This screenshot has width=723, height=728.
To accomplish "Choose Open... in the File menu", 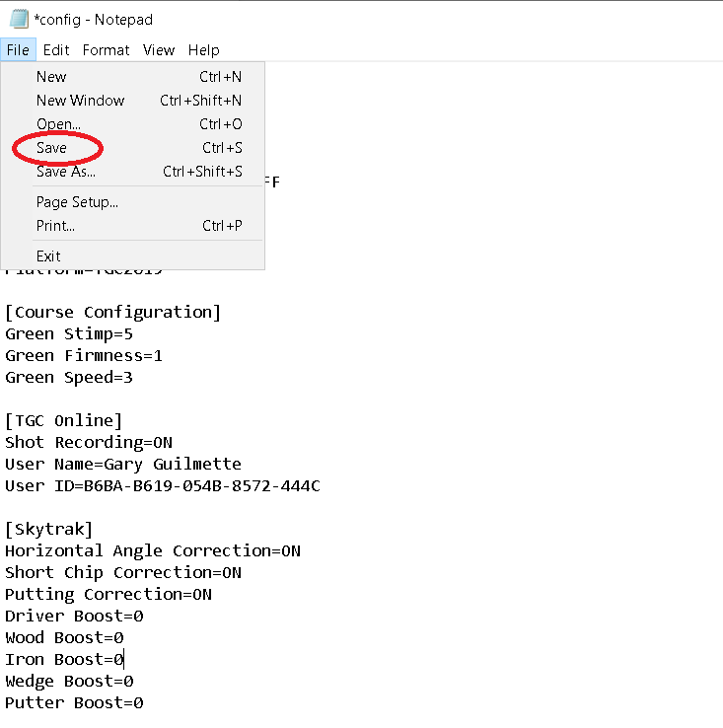I will 133,124.
